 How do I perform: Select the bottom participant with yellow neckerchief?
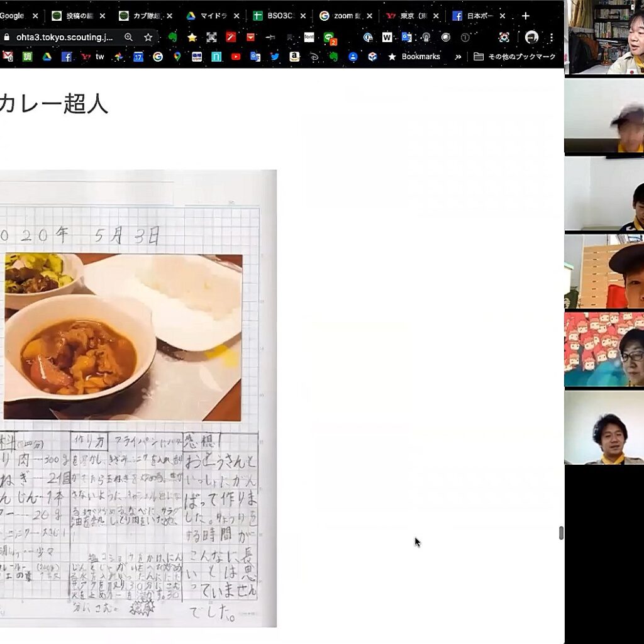[604, 428]
